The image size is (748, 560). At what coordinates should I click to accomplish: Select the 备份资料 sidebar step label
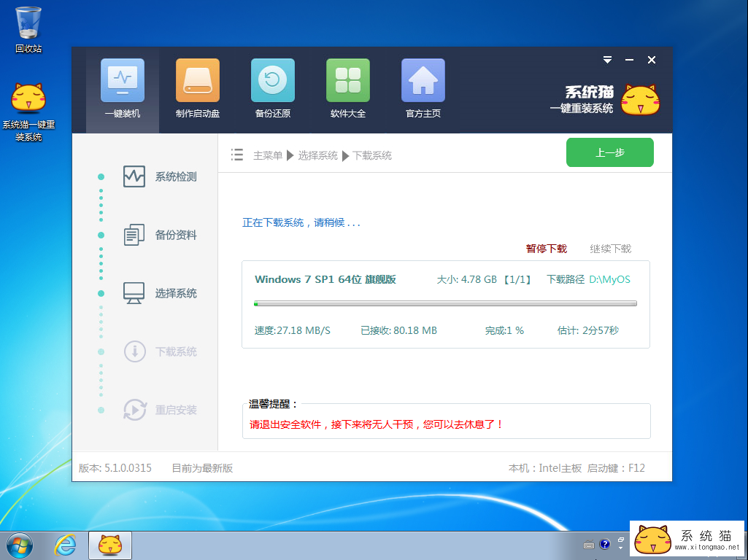click(x=176, y=235)
